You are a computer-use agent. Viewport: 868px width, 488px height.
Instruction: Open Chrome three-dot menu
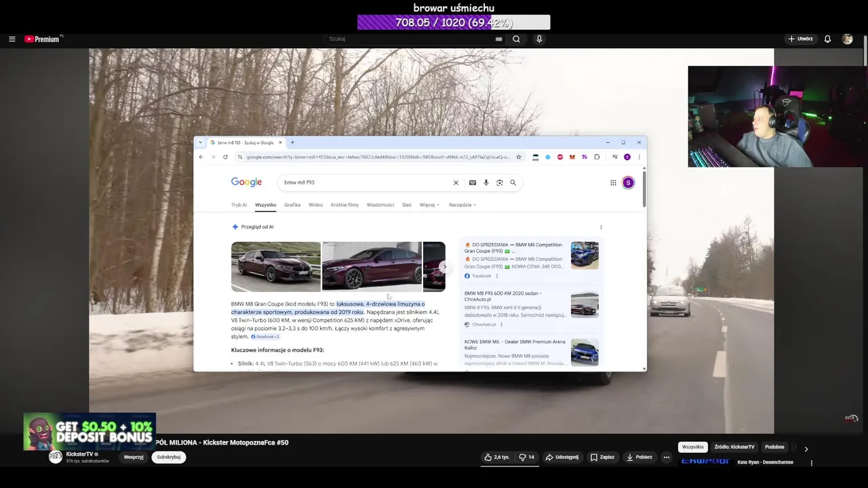pos(639,157)
